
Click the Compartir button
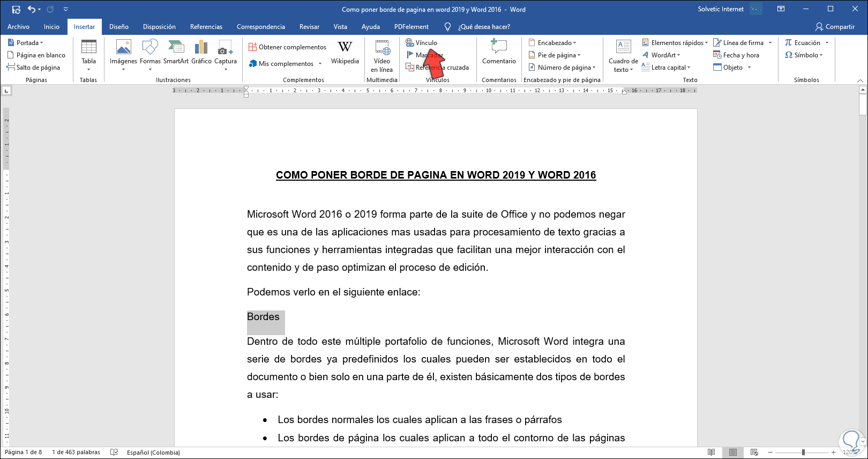point(835,27)
